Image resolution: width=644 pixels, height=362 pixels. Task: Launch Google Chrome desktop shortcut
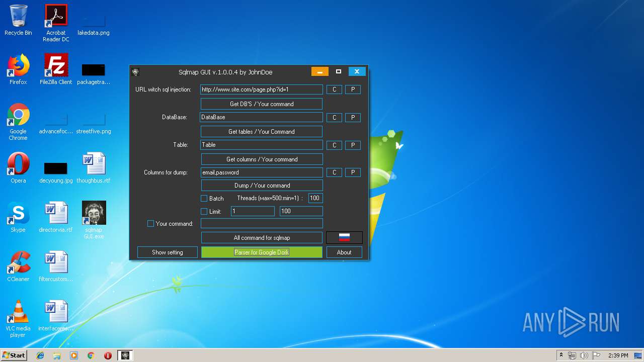point(18,122)
